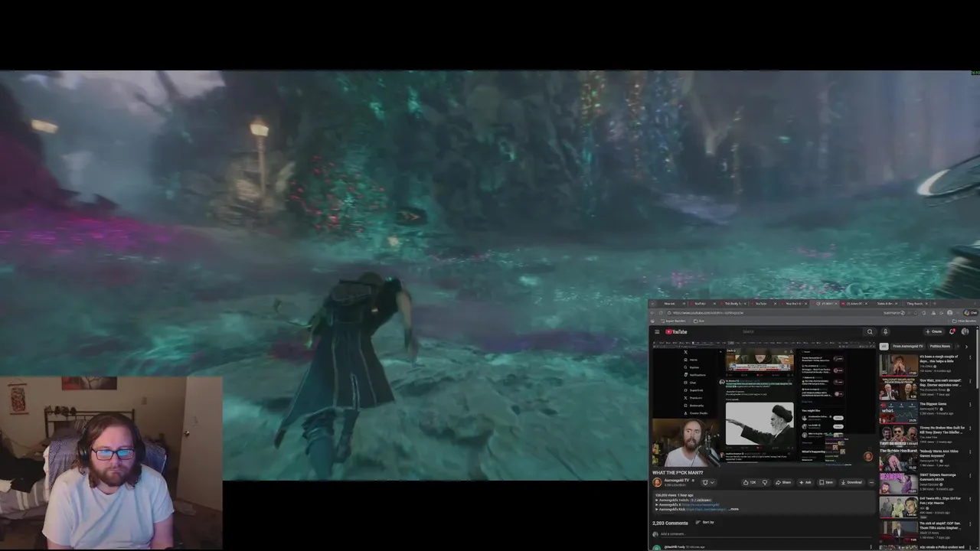The height and width of the screenshot is (551, 980).
Task: Open The Biggest Game video thumbnail
Action: (898, 412)
